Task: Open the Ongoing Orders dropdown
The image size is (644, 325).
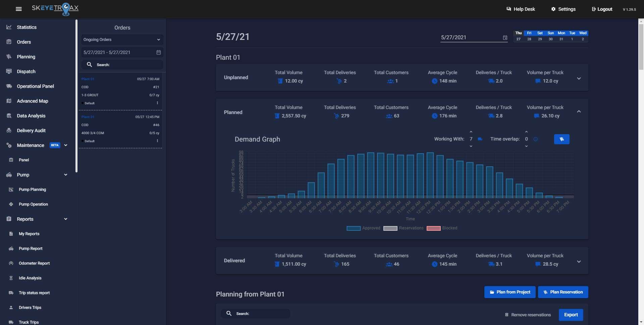Action: [x=122, y=39]
